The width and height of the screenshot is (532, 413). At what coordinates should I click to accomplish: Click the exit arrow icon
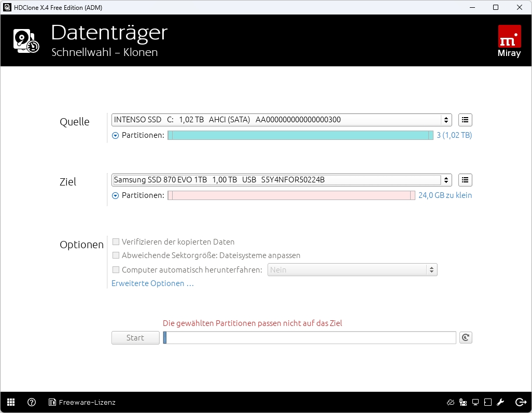521,403
